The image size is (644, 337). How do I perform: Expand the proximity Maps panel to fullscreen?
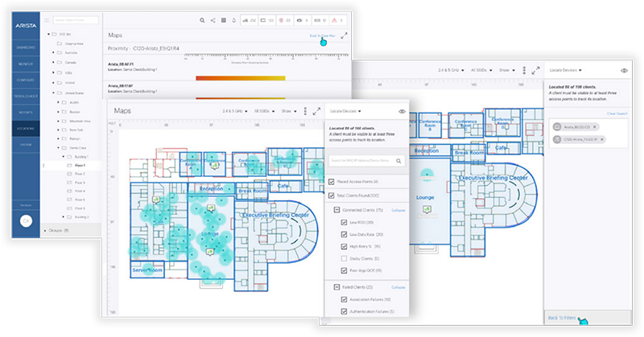point(345,35)
